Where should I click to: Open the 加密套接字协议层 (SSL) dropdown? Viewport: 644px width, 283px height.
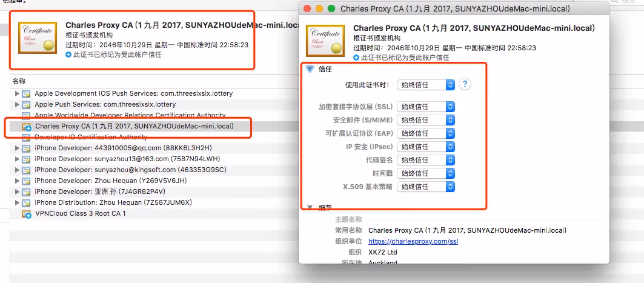(x=425, y=107)
